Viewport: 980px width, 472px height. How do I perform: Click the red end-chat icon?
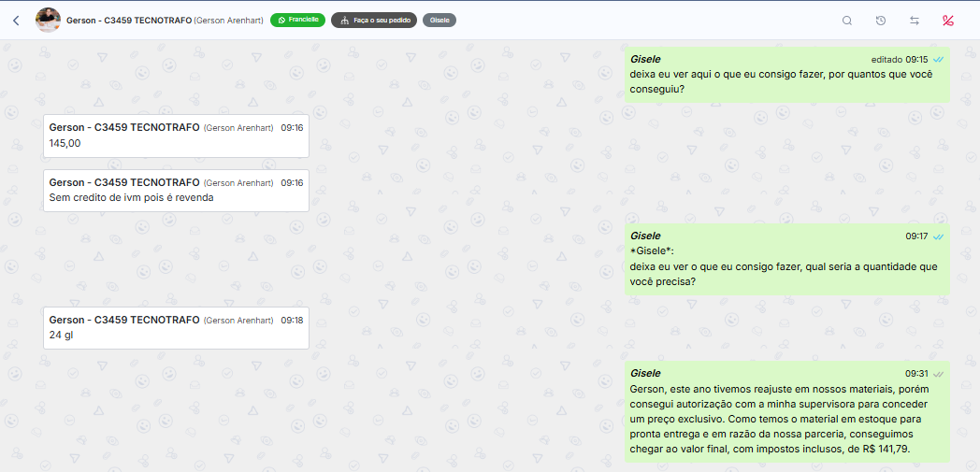coord(948,21)
